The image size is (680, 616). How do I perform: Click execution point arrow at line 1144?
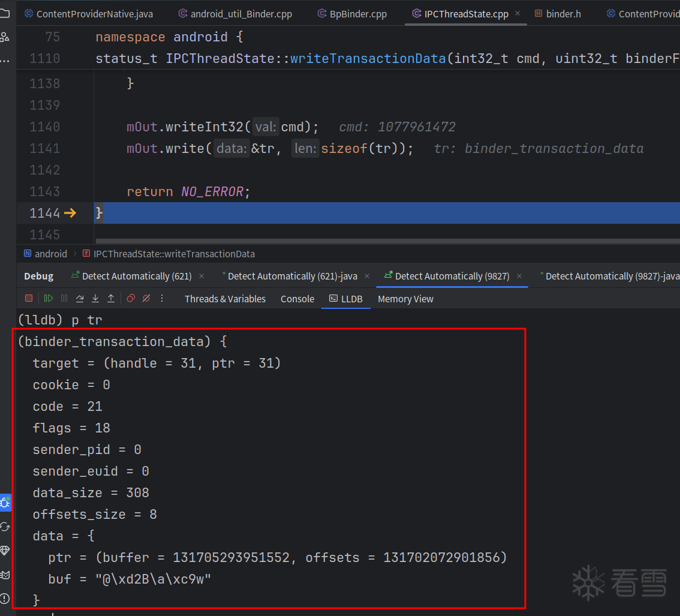point(70,213)
